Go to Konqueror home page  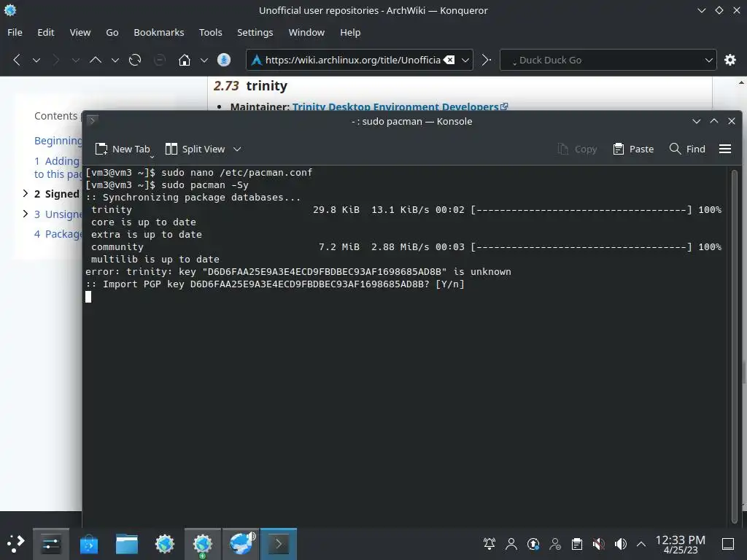[185, 60]
